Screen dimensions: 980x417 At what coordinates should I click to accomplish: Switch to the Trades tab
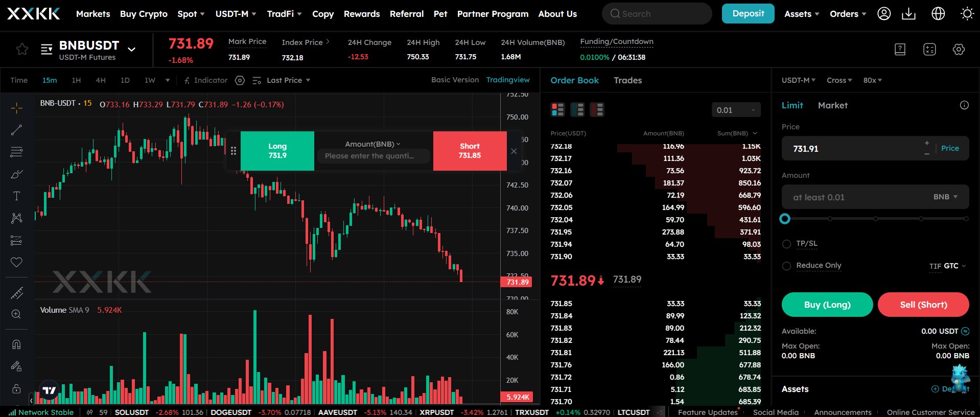click(x=627, y=80)
